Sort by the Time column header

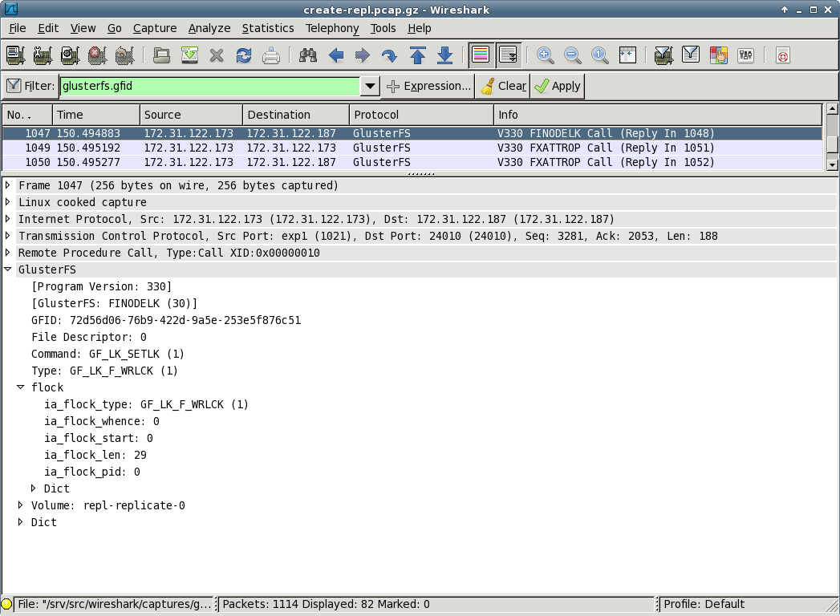pyautogui.click(x=96, y=115)
